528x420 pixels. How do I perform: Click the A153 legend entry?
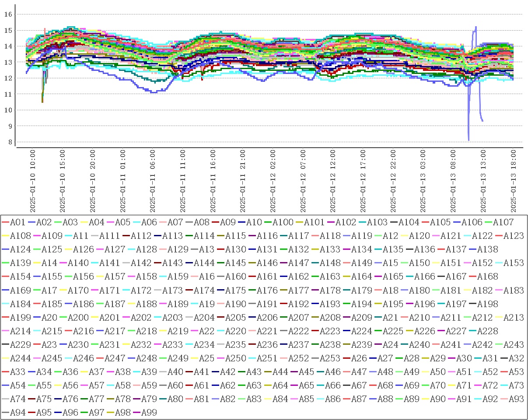click(x=514, y=263)
